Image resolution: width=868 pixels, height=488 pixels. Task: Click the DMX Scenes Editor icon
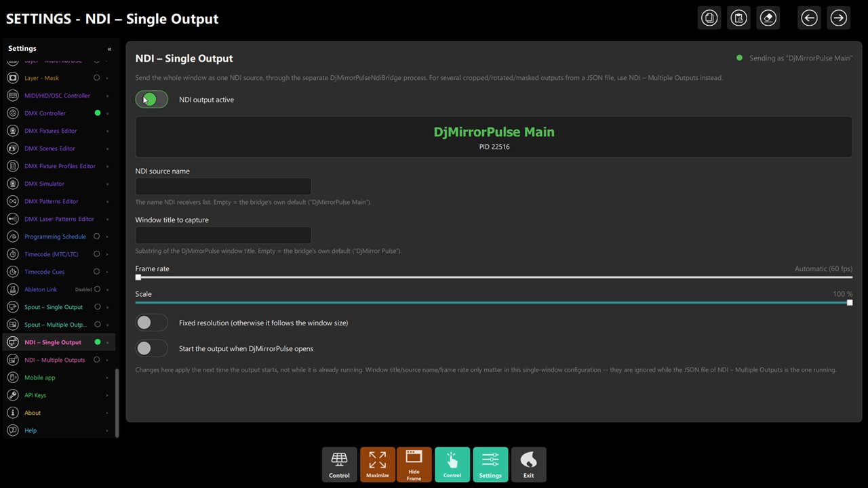pos(12,148)
